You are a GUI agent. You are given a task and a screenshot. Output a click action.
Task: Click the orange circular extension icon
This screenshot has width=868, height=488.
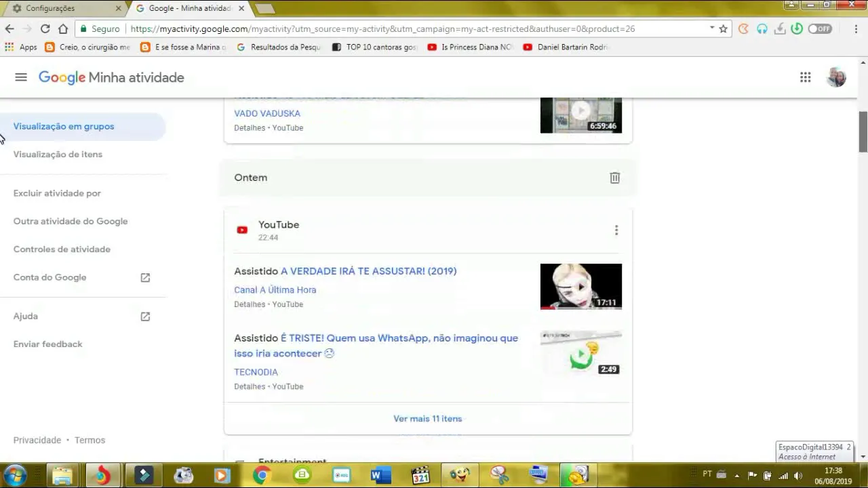(x=744, y=28)
